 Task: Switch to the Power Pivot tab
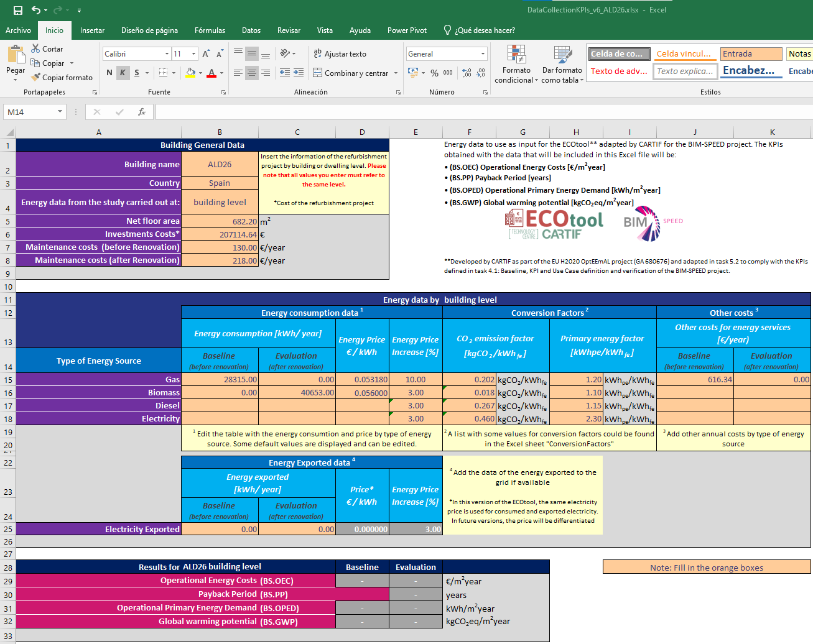(x=407, y=30)
